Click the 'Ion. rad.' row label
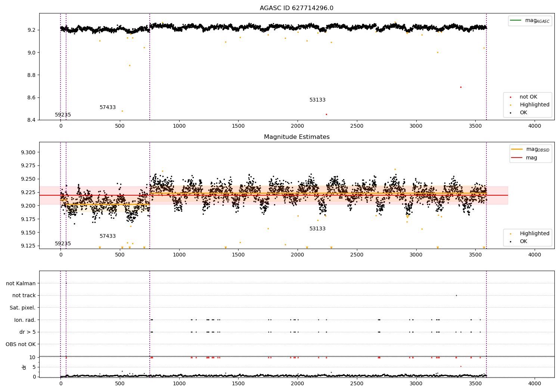The height and width of the screenshot is (392, 560). click(x=25, y=320)
